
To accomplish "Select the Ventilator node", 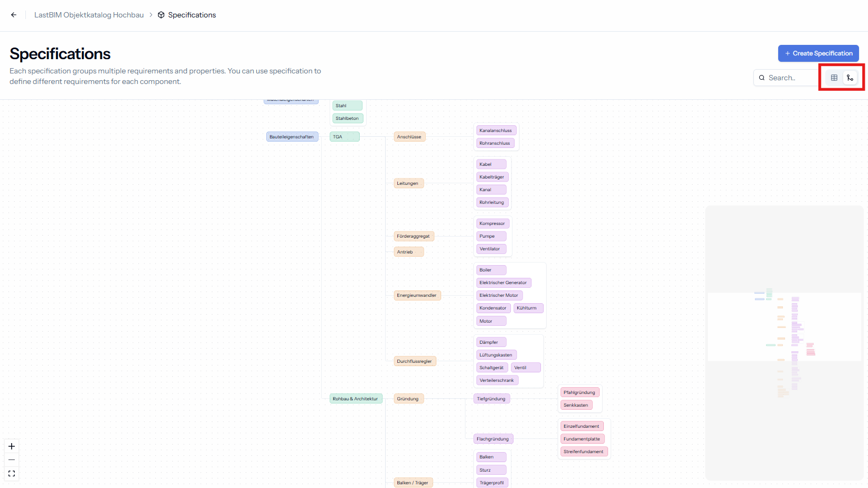I will coord(492,249).
